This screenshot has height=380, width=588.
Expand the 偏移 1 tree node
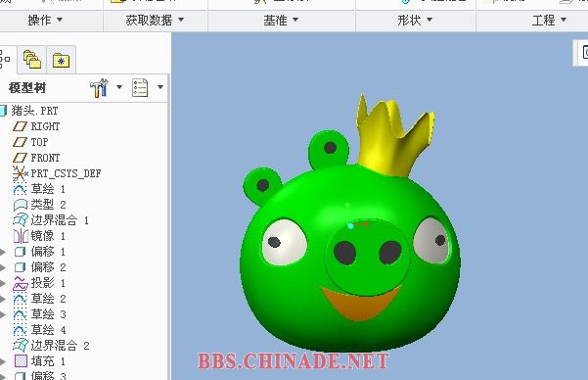[3, 252]
